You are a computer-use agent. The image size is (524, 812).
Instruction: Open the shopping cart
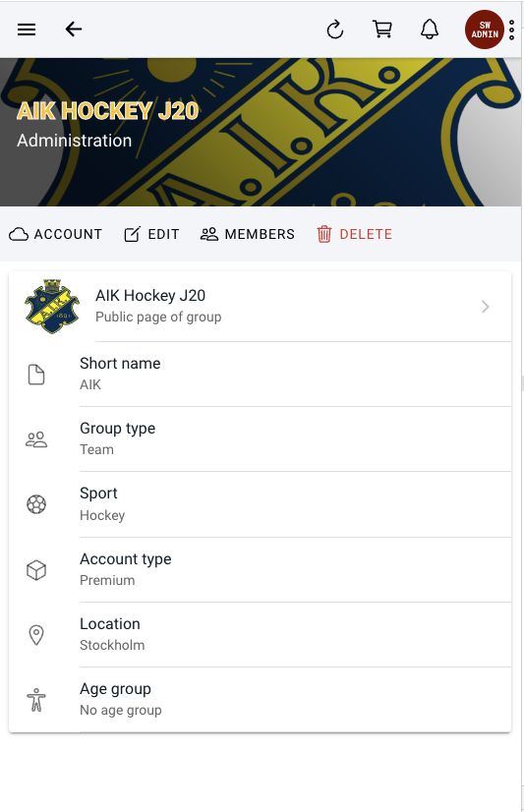click(x=382, y=29)
